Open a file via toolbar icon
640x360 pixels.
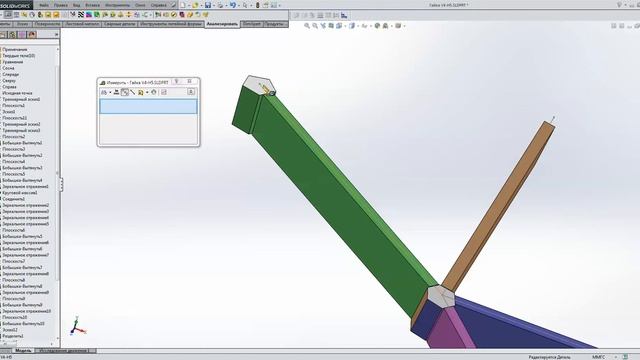(195, 5)
